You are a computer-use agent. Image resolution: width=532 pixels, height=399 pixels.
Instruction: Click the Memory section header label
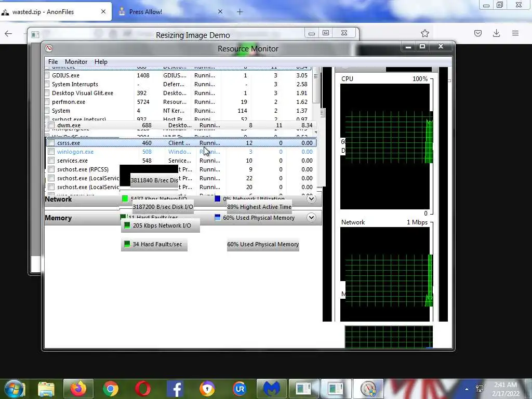pos(58,218)
